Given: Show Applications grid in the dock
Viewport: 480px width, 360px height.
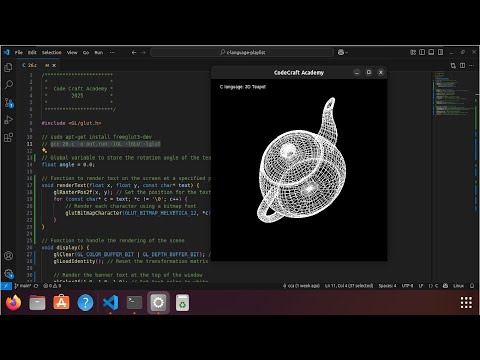Looking at the screenshot, I should pyautogui.click(x=466, y=303).
